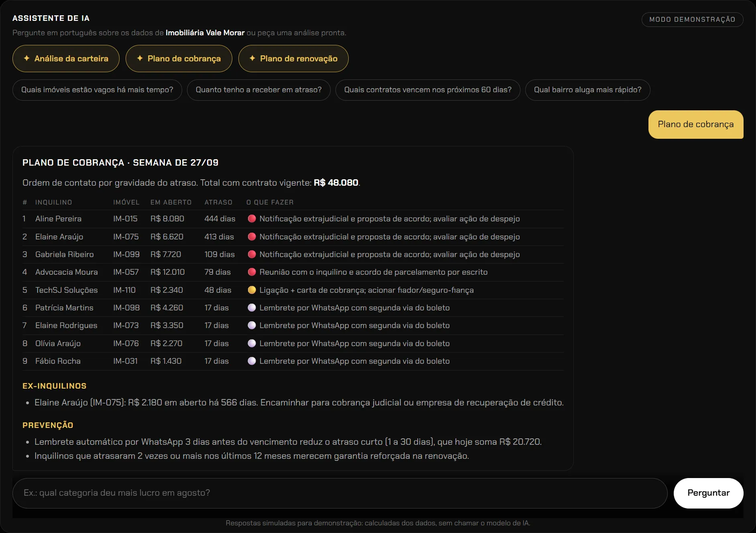Pick 'Qual bairro aluga mais rápido?' suggestion
This screenshot has width=756, height=533.
[588, 90]
